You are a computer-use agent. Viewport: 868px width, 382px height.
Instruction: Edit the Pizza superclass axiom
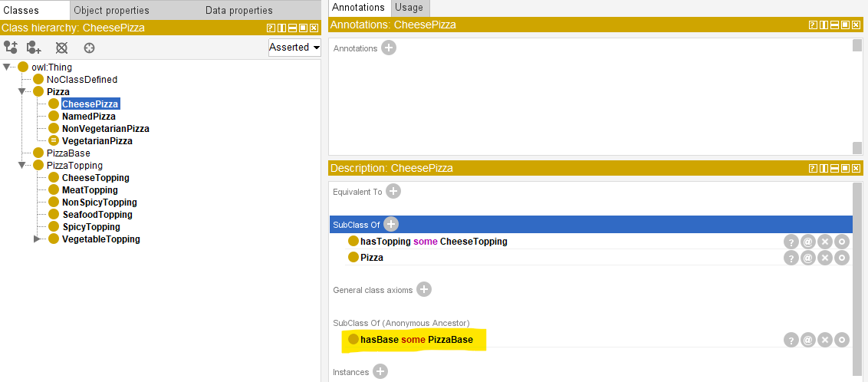pyautogui.click(x=841, y=258)
